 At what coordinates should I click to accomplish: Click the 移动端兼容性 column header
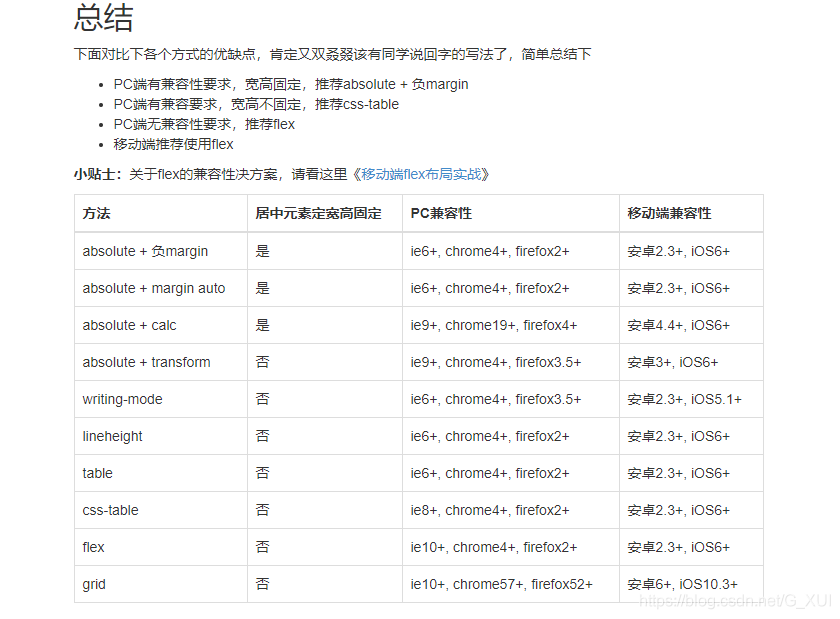pyautogui.click(x=669, y=213)
